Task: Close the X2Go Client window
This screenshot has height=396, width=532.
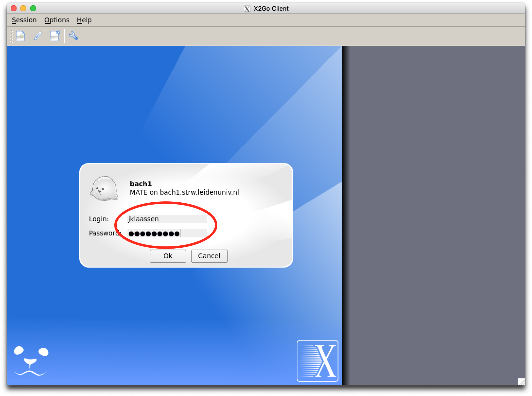Action: (x=14, y=9)
